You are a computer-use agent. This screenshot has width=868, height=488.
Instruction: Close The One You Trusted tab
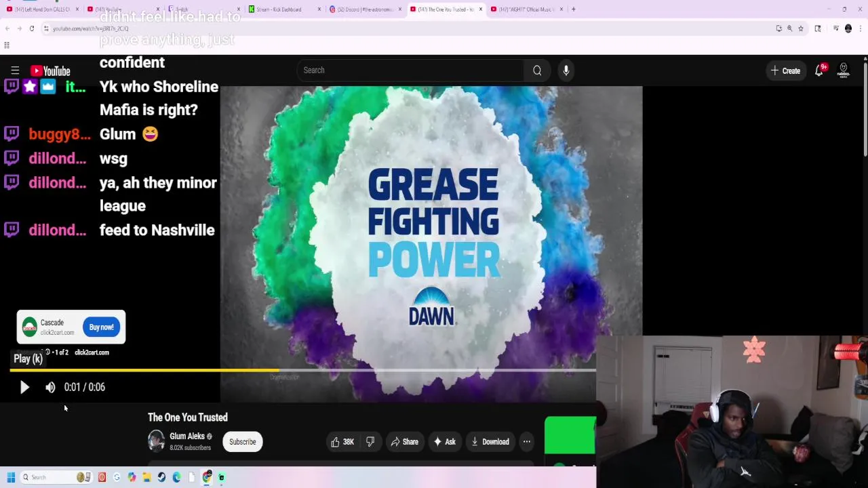(x=481, y=9)
